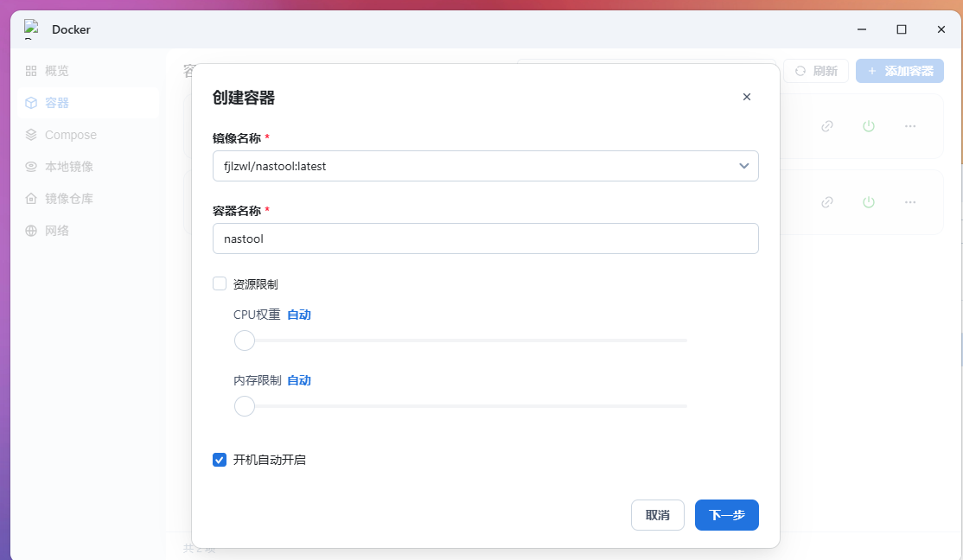Click link icon of first container row
963x560 pixels.
pyautogui.click(x=827, y=126)
